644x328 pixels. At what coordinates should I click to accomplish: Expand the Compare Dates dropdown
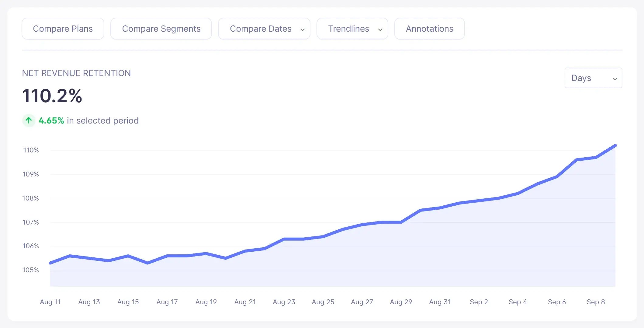click(x=264, y=29)
